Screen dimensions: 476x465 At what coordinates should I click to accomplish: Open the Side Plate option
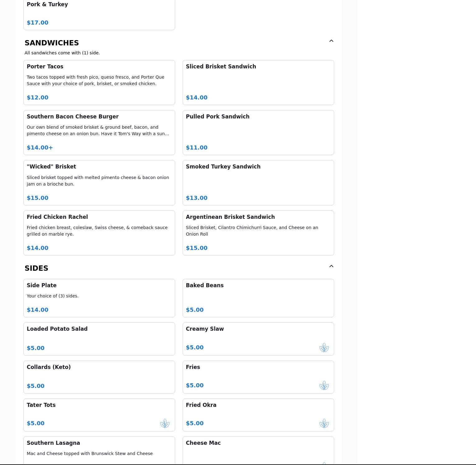99,298
